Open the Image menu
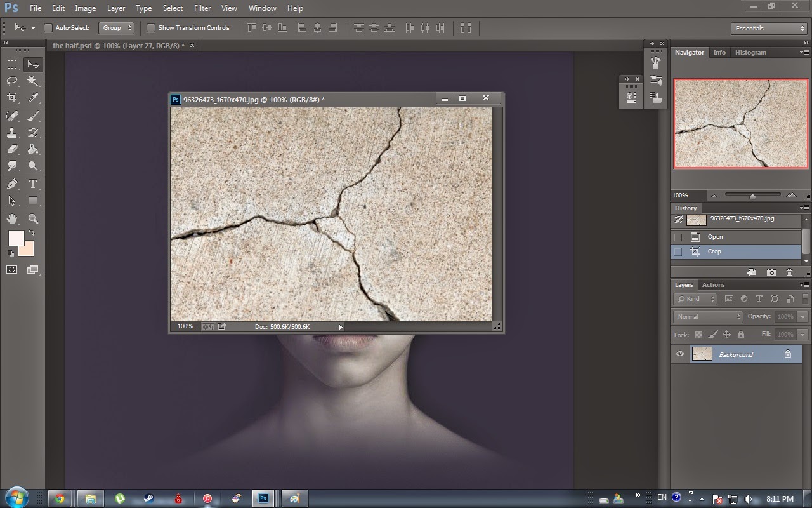 coord(86,8)
